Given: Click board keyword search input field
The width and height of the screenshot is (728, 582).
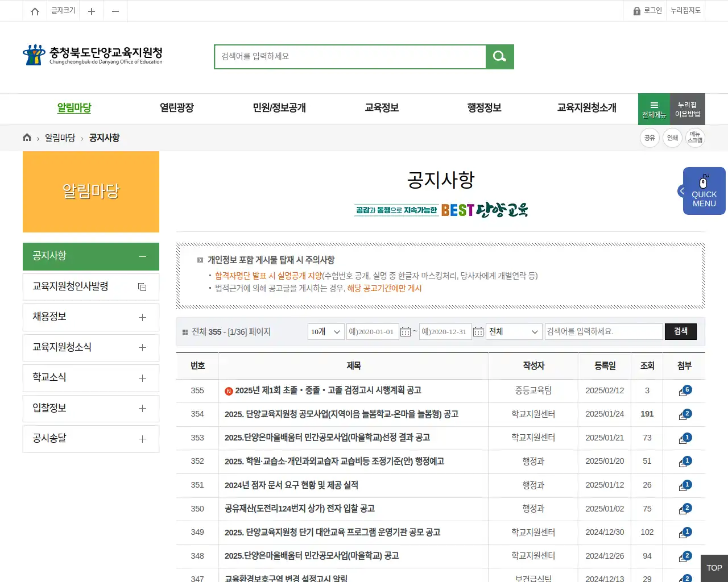Looking at the screenshot, I should coord(604,331).
